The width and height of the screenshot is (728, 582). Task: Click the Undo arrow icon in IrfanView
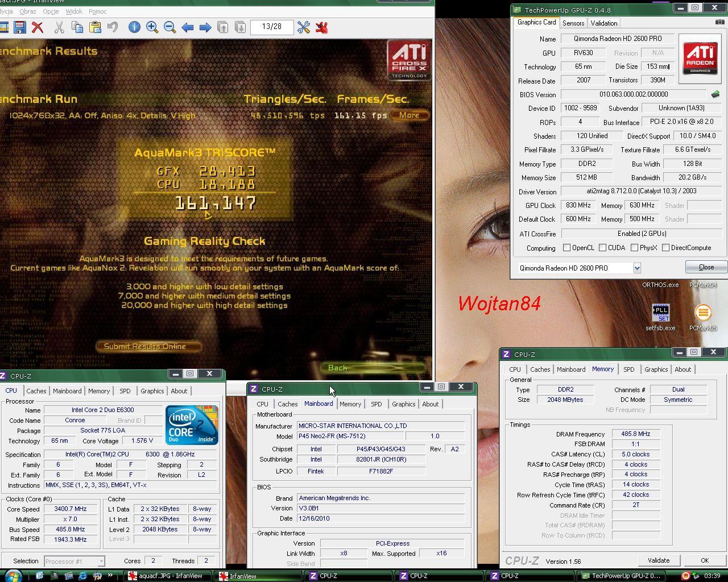tap(113, 27)
